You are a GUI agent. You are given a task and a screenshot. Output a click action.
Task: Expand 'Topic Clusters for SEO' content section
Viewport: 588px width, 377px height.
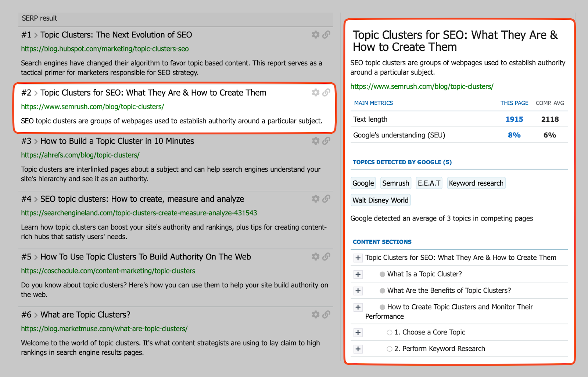coord(358,258)
